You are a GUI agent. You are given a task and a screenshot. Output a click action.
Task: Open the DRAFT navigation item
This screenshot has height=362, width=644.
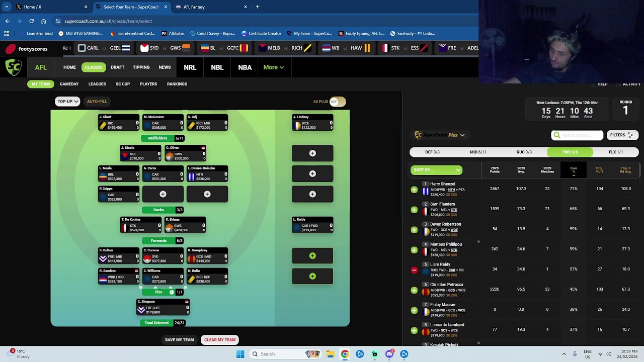117,67
